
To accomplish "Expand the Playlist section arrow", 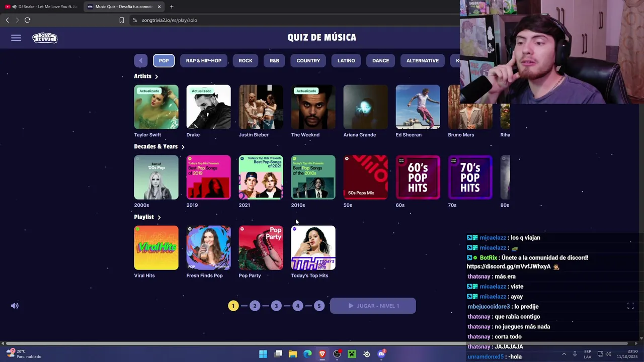I will pyautogui.click(x=159, y=217).
